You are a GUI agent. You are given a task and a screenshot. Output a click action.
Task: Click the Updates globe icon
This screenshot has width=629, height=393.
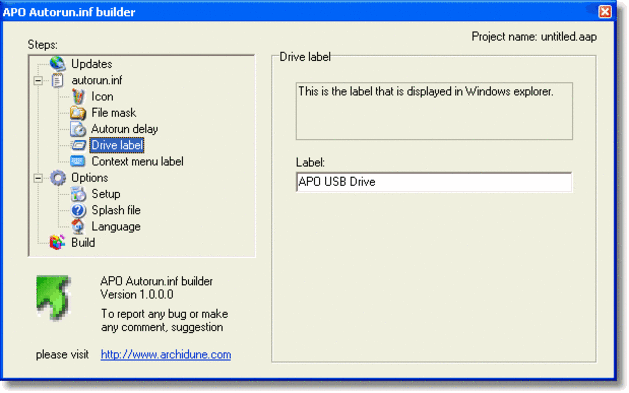57,64
